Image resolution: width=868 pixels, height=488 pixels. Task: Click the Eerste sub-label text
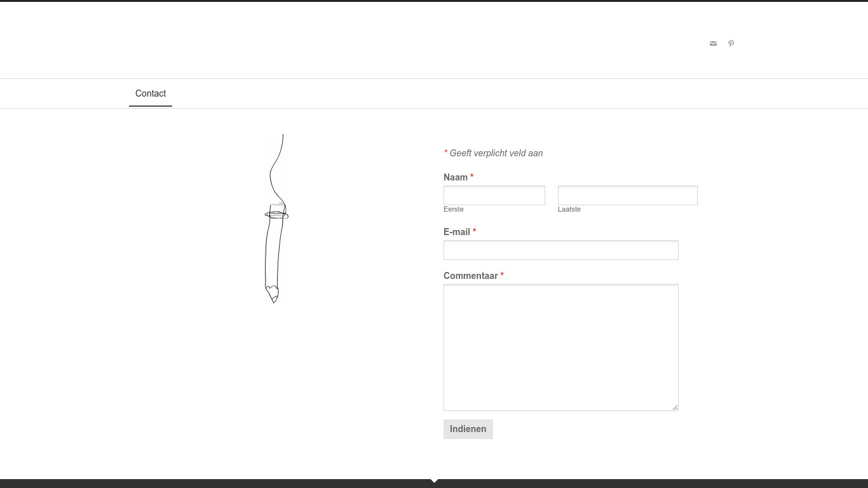click(x=453, y=209)
